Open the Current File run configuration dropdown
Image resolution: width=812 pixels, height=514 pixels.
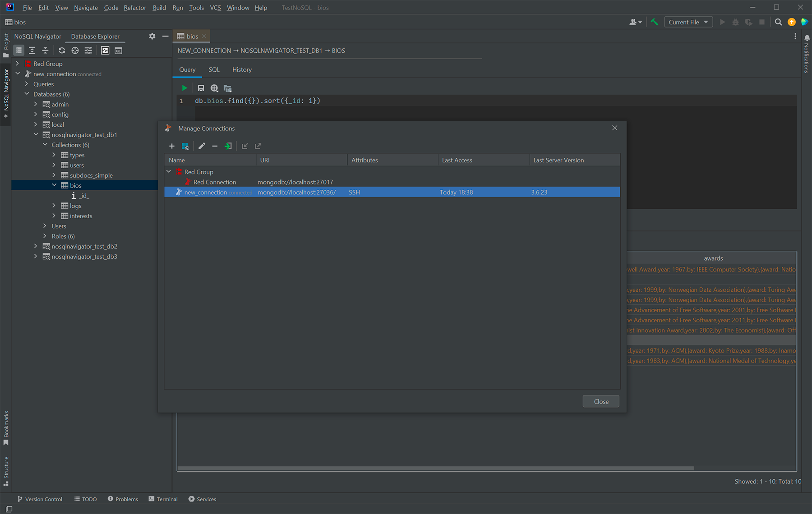[688, 22]
